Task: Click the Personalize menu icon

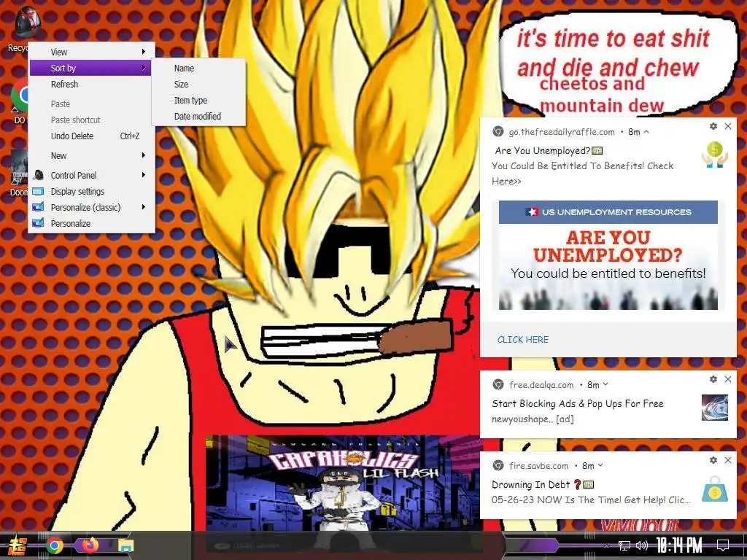Action: (39, 223)
